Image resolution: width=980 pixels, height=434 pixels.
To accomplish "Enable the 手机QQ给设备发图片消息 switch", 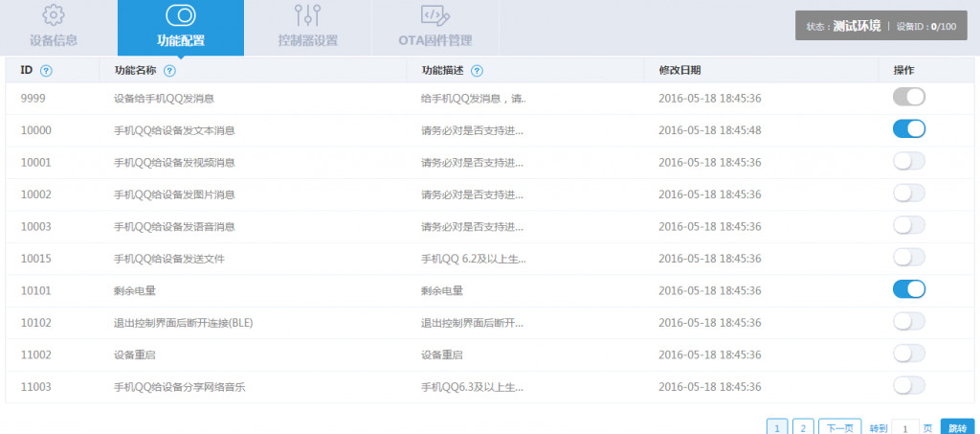I will [909, 194].
